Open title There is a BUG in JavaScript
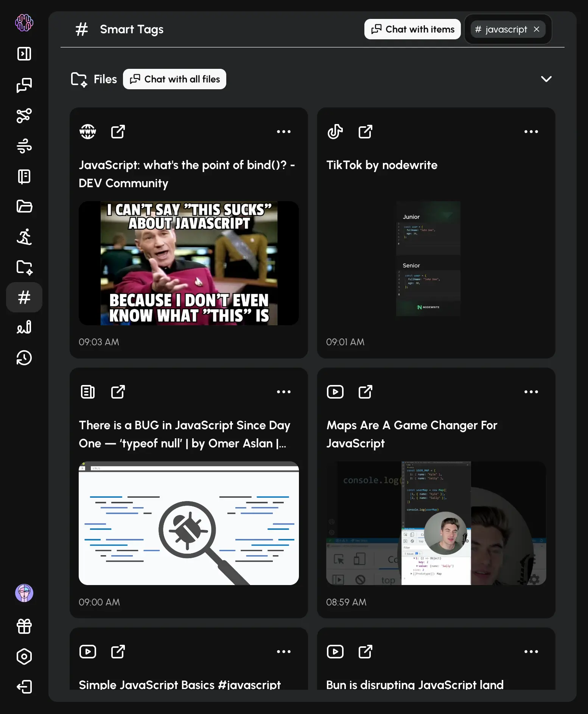The image size is (588, 714). tap(185, 434)
